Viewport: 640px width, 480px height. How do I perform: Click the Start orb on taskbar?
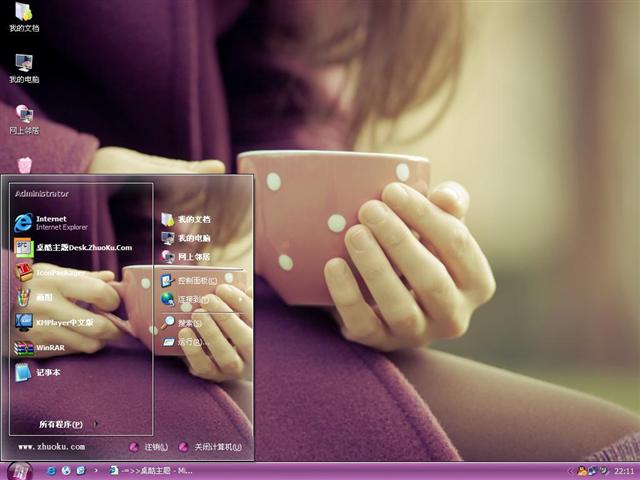[19, 470]
